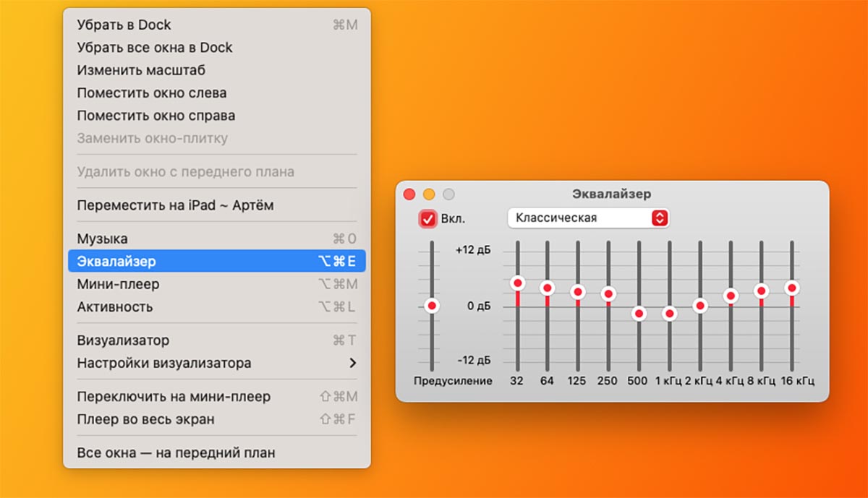Viewport: 868px width, 498px height.
Task: Click the 16 кГц band slider knob
Action: [792, 288]
